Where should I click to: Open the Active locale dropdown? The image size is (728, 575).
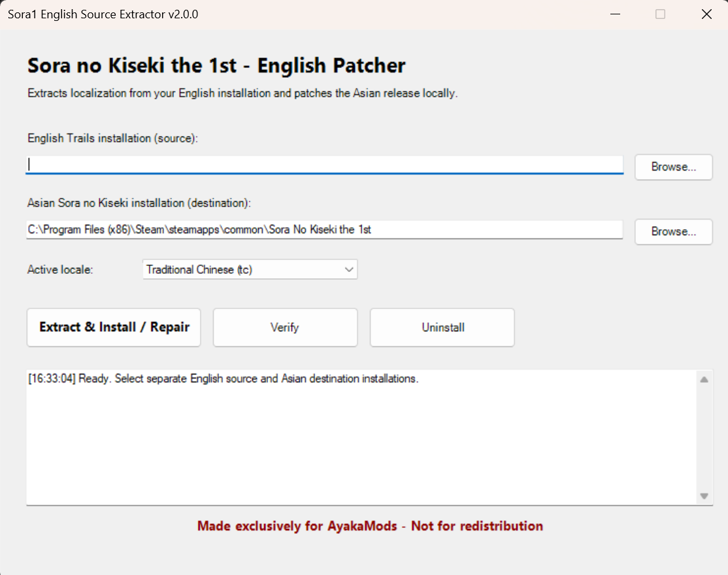(250, 270)
